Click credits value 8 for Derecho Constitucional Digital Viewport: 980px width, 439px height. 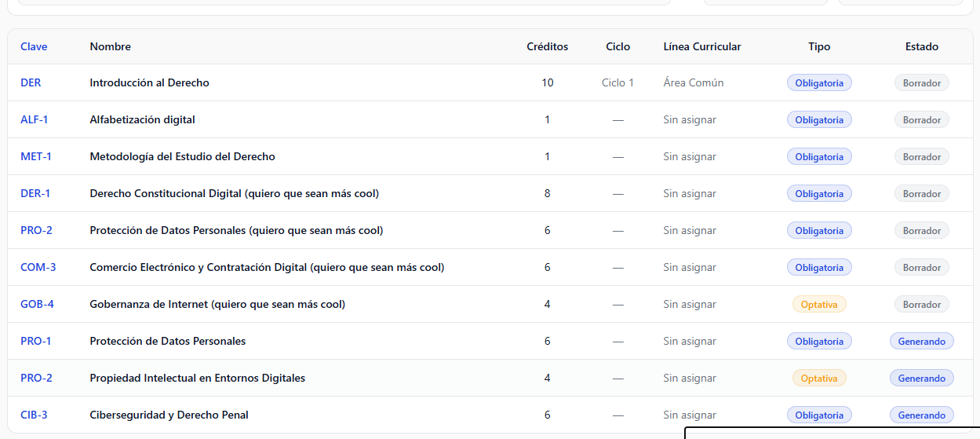click(x=548, y=193)
